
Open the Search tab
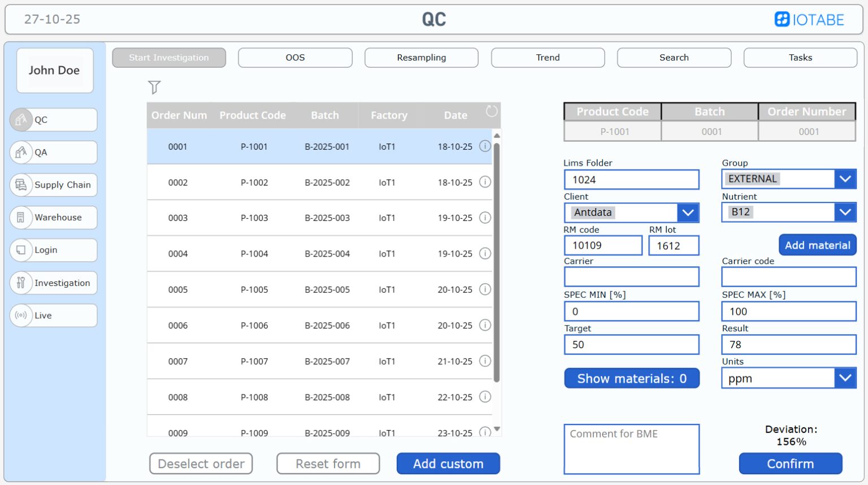point(674,57)
